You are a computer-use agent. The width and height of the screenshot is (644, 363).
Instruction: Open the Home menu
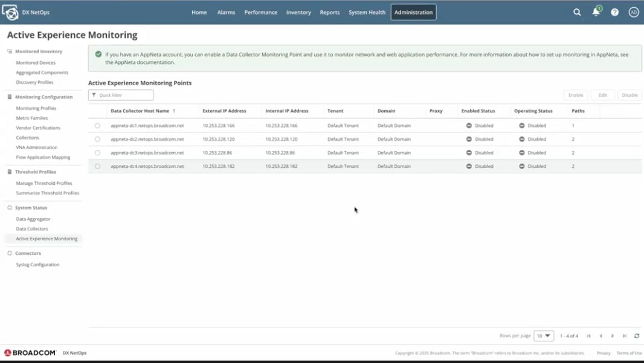[199, 12]
